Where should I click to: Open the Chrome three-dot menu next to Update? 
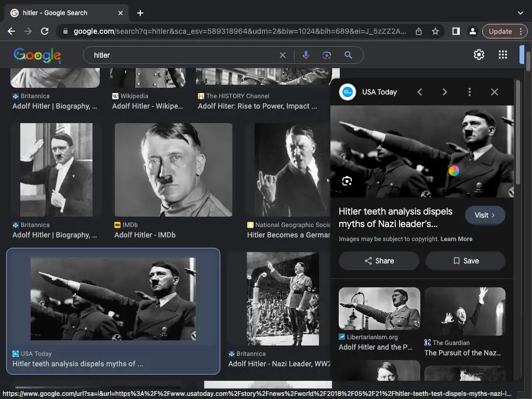pyautogui.click(x=521, y=31)
